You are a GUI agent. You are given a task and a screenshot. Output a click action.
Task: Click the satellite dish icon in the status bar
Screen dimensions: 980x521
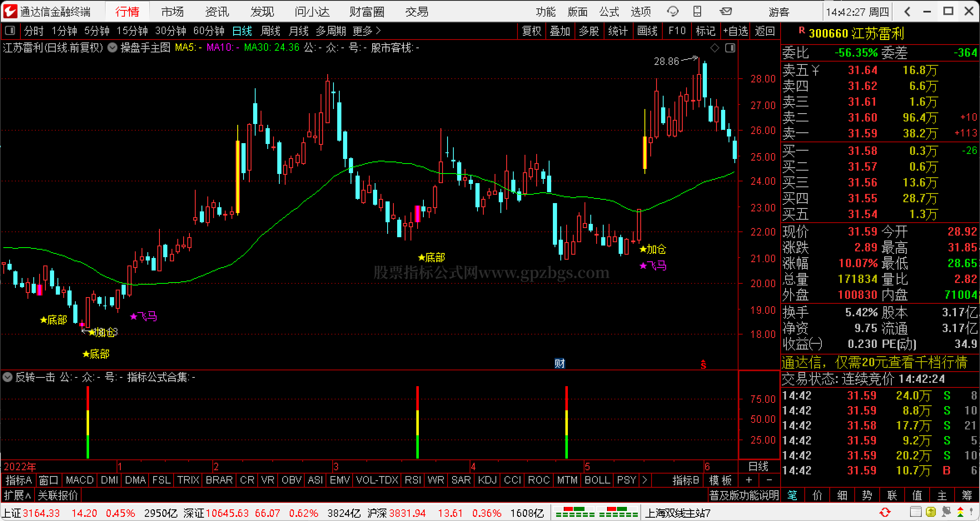946,512
